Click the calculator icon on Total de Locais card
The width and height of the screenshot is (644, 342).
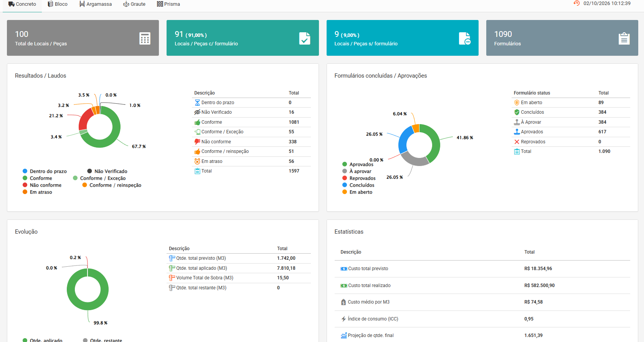[x=145, y=38]
